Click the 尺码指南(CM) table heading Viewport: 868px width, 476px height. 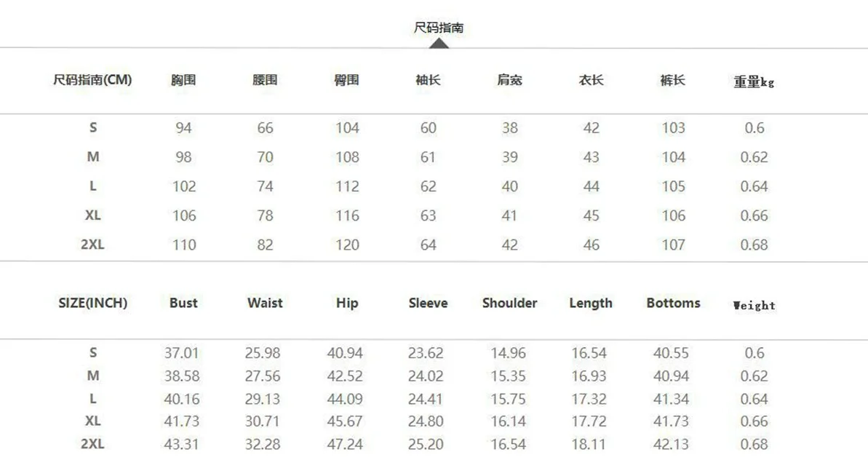click(x=92, y=80)
